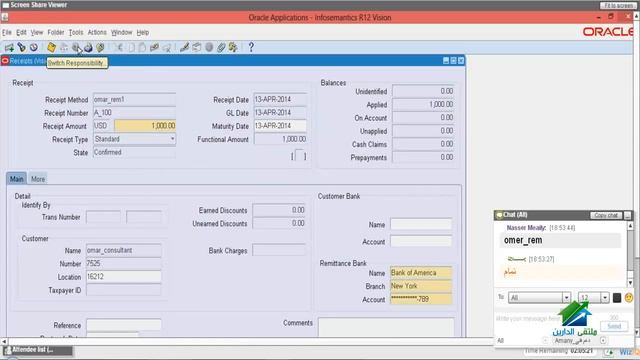Click the Bank Charges field

pyautogui.click(x=279, y=250)
